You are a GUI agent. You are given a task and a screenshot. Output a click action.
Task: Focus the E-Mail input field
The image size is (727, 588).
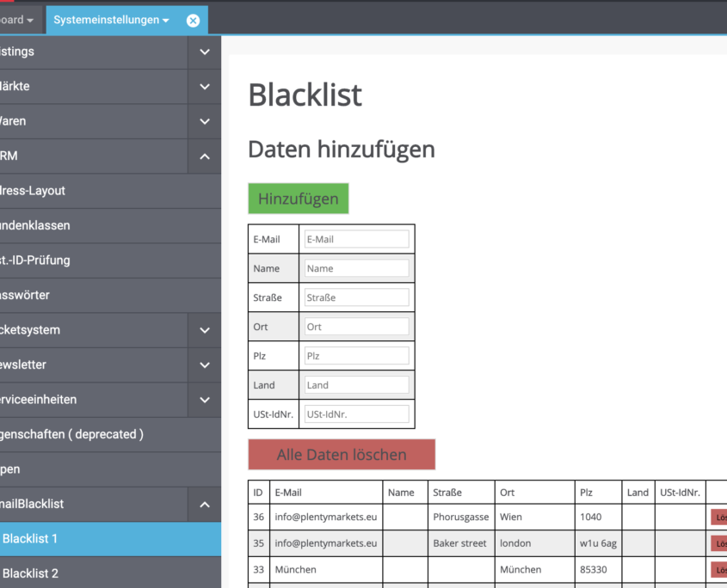click(356, 239)
